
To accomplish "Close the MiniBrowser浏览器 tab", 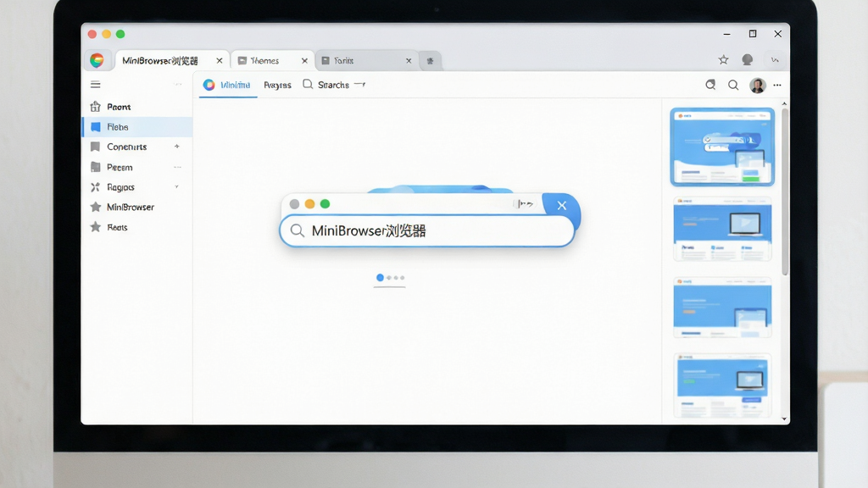I will 220,61.
